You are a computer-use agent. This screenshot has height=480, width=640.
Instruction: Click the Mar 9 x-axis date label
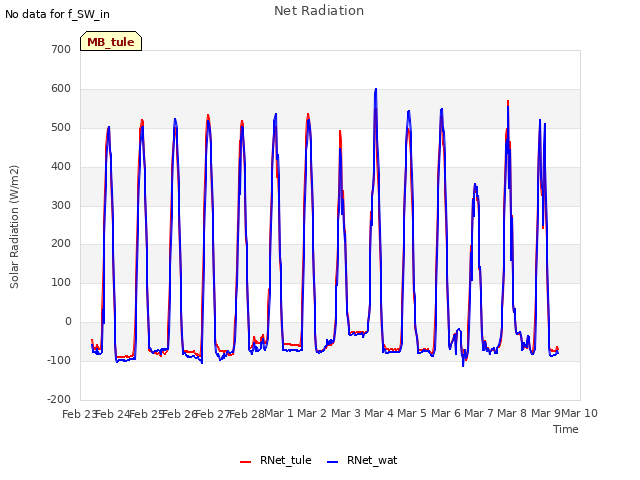545,413
